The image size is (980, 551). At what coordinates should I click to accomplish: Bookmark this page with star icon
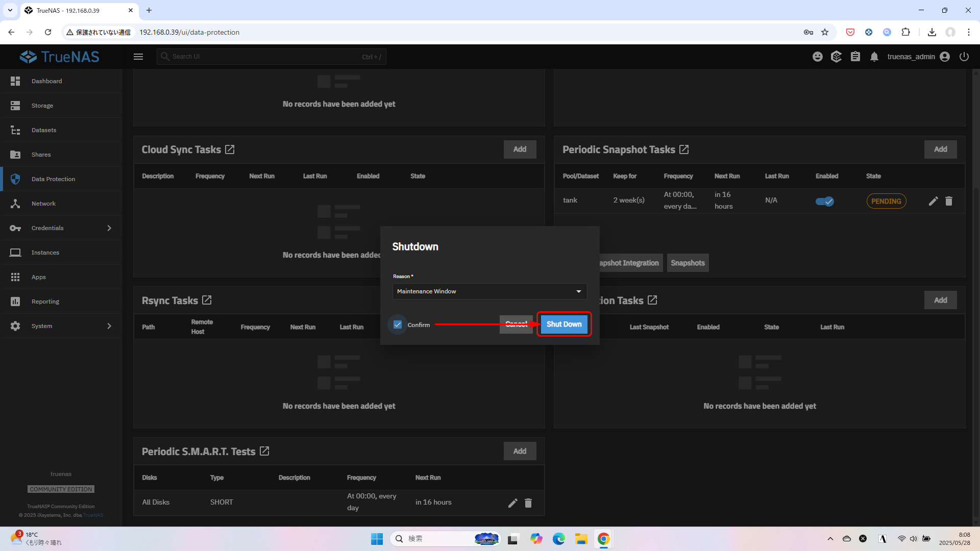click(x=825, y=32)
